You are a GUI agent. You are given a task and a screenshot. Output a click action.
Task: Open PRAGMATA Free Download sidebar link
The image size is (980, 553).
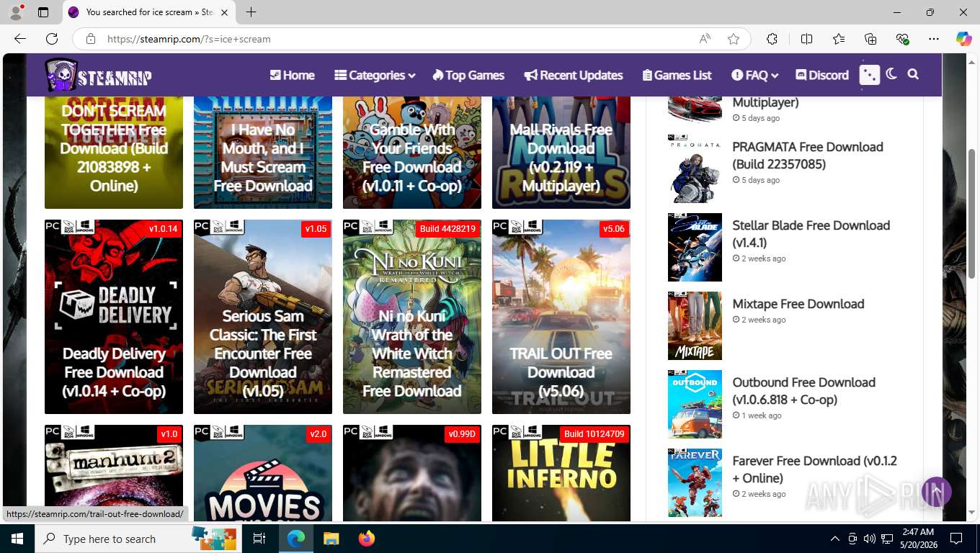[x=808, y=156]
